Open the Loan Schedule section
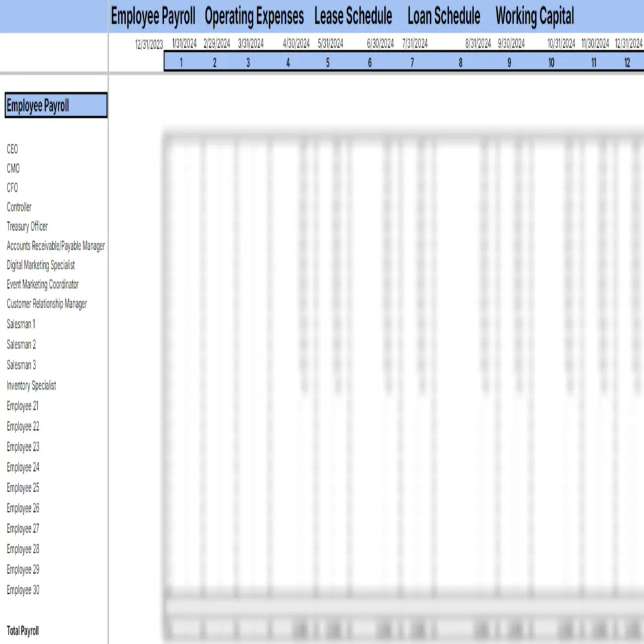The width and height of the screenshot is (644, 644). tap(444, 17)
